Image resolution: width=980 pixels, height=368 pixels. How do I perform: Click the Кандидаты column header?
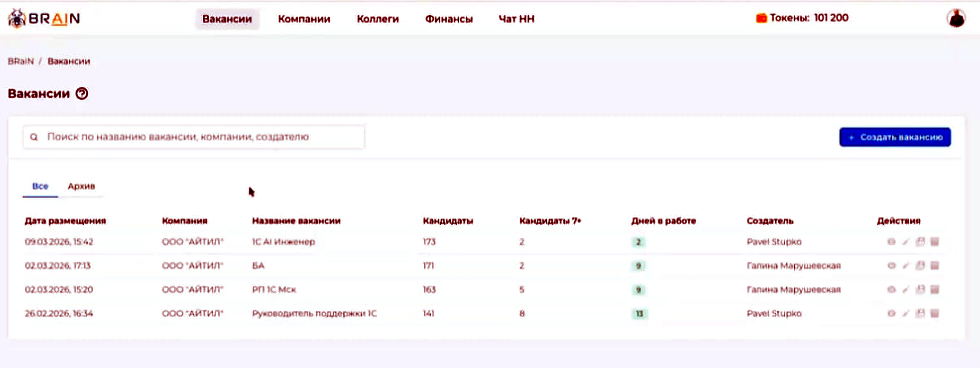pos(448,221)
